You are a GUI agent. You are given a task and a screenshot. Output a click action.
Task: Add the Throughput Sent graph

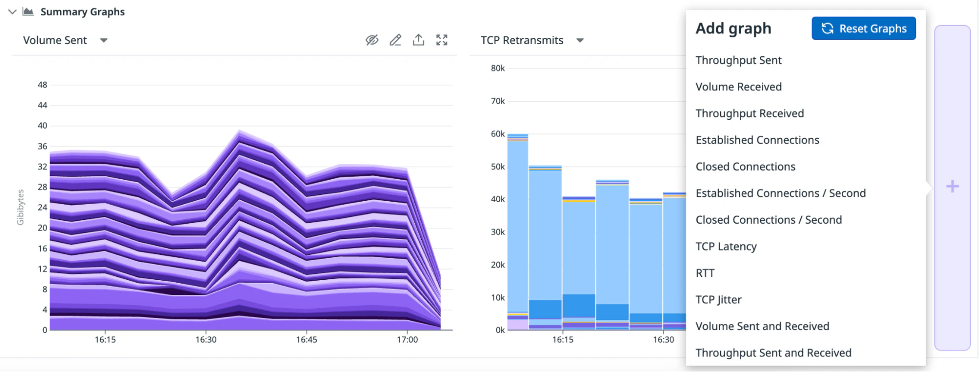(x=738, y=60)
